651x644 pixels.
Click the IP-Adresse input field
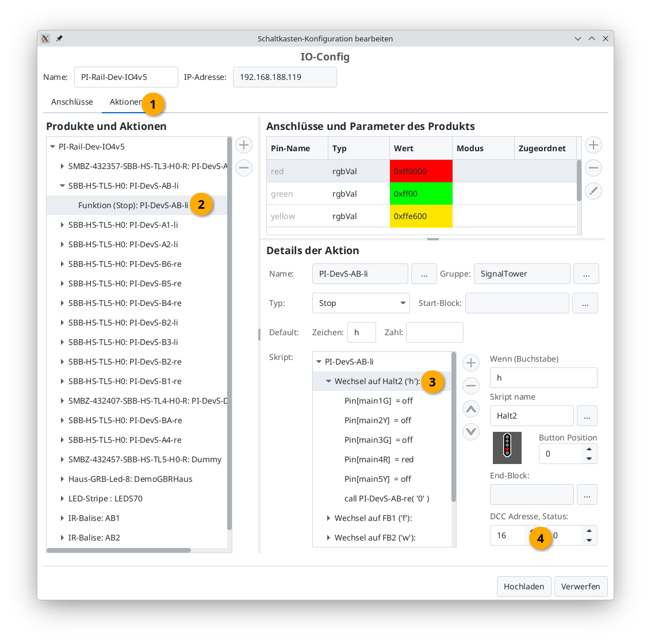[285, 77]
